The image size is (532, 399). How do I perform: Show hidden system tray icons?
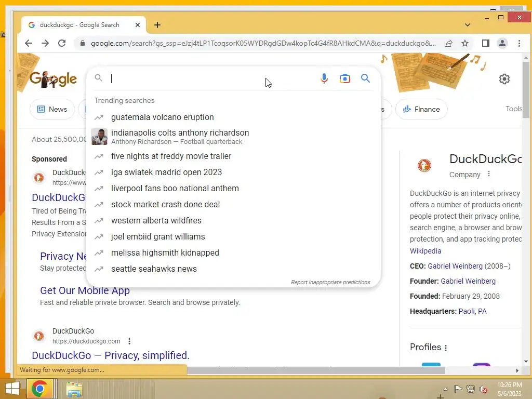pos(445,389)
